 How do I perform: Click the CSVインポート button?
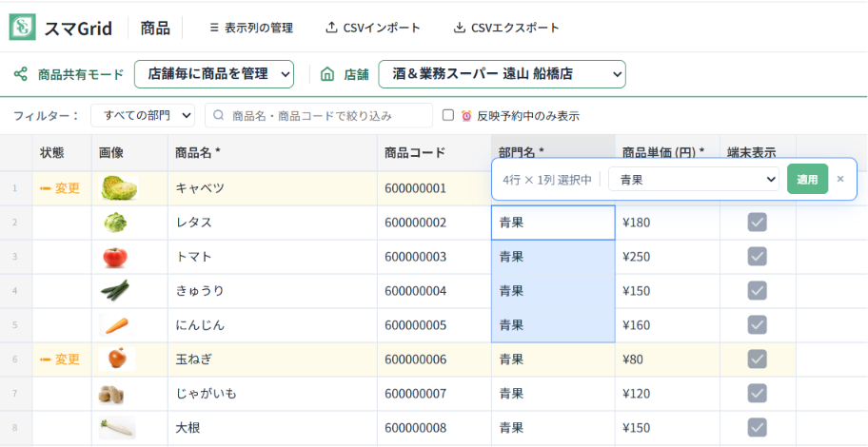373,28
